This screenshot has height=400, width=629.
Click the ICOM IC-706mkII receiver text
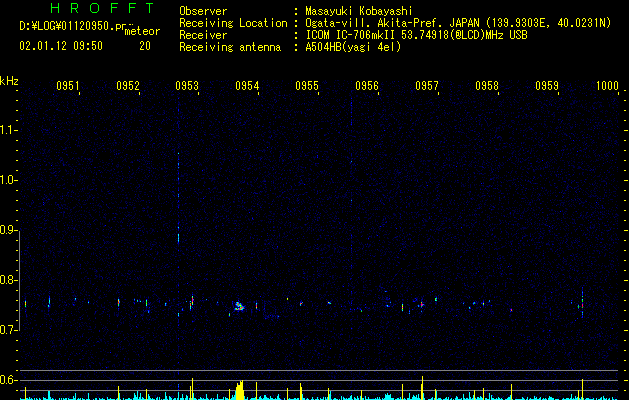(416, 35)
